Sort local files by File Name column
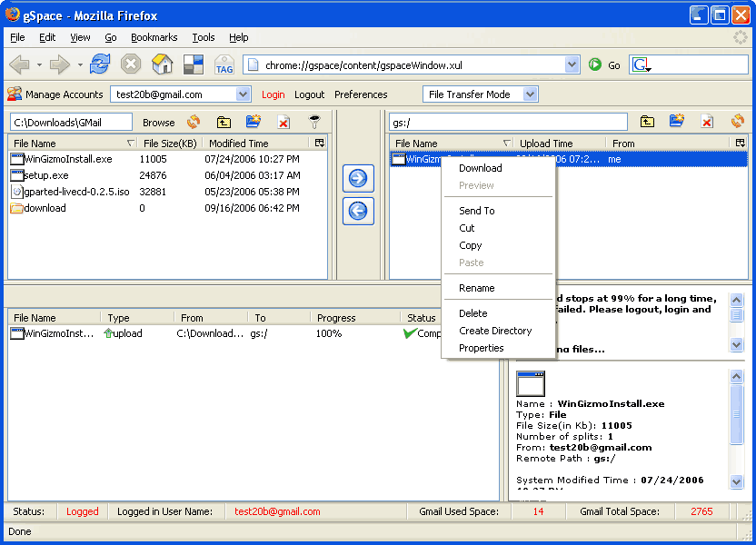The width and height of the screenshot is (756, 545). (73, 144)
